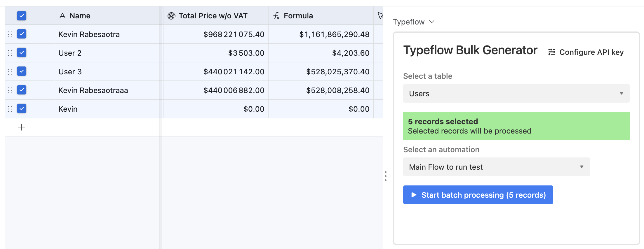Start batch processing of 5 records

click(478, 195)
